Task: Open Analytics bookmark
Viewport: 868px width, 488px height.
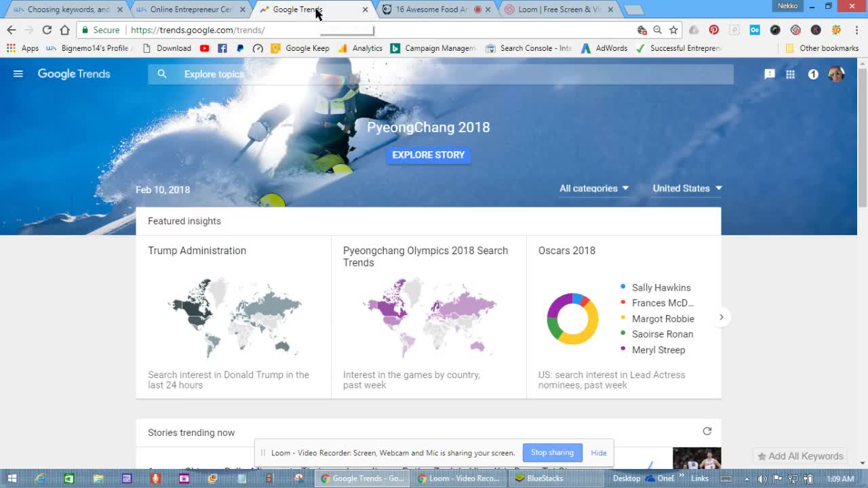Action: (x=360, y=48)
